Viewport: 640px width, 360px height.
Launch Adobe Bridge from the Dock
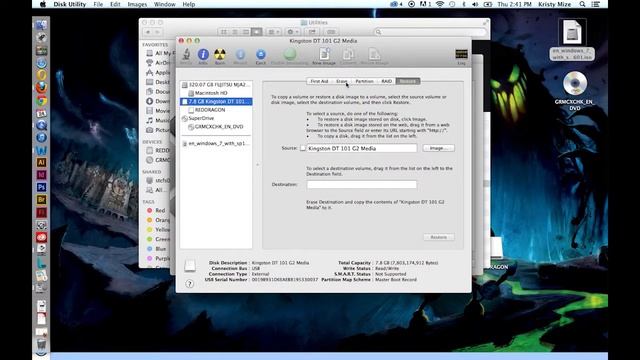pos(41,200)
